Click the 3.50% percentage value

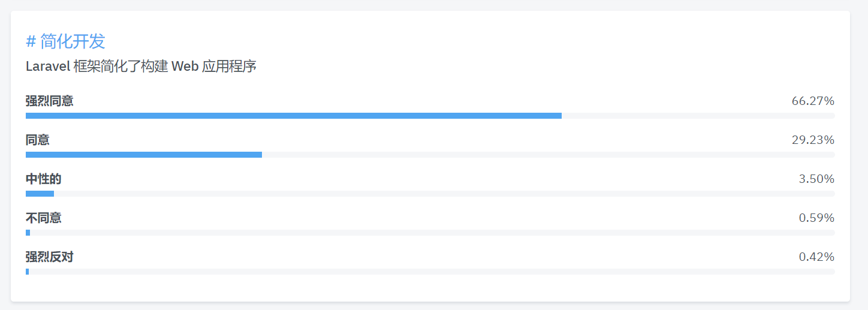816,179
